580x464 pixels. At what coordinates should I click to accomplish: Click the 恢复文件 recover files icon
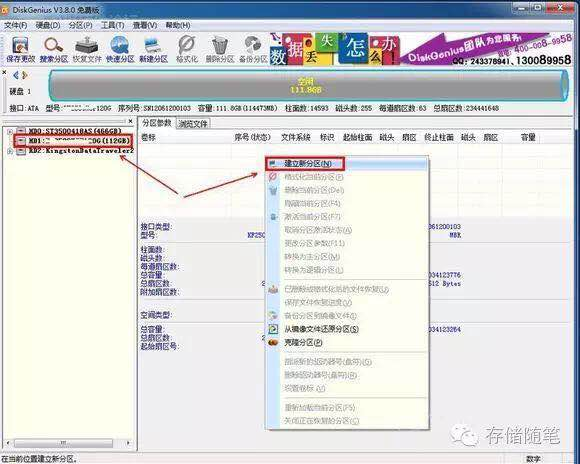tap(87, 50)
